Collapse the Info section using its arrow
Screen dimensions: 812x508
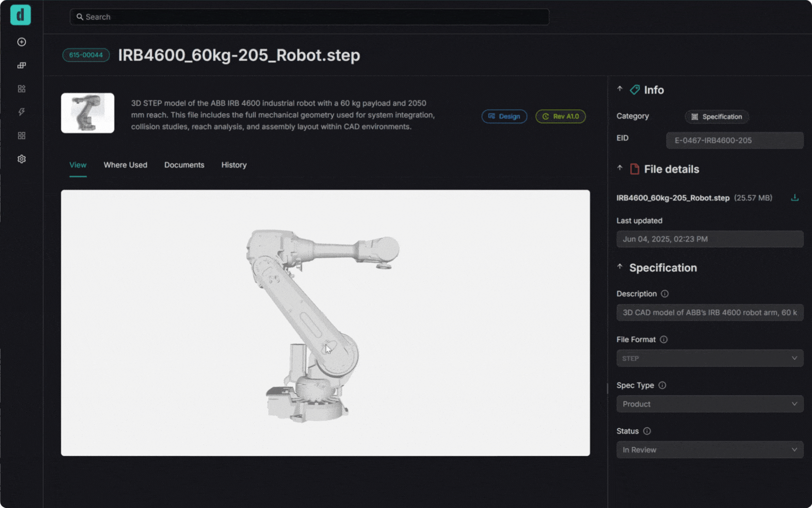pos(619,88)
